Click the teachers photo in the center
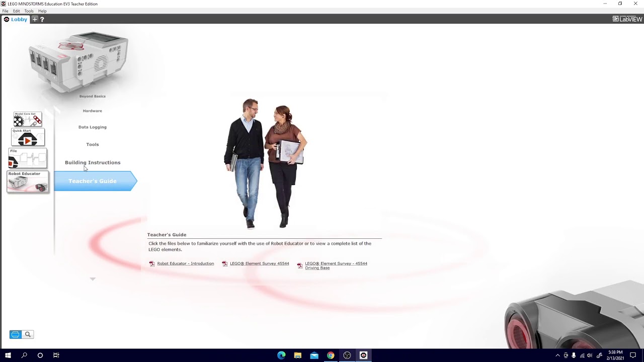Screen dimensions: 644x362 coord(265,163)
